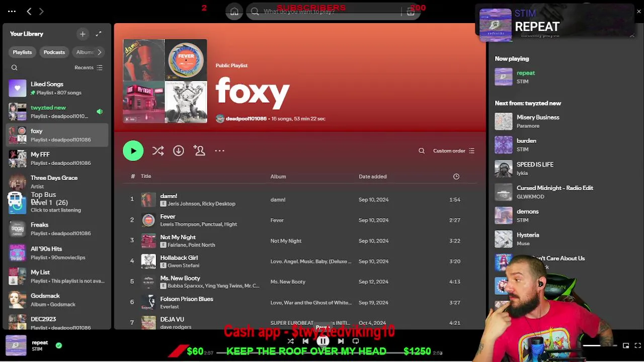This screenshot has width=644, height=362.
Task: Sort tracks by the Album column
Action: click(x=278, y=176)
